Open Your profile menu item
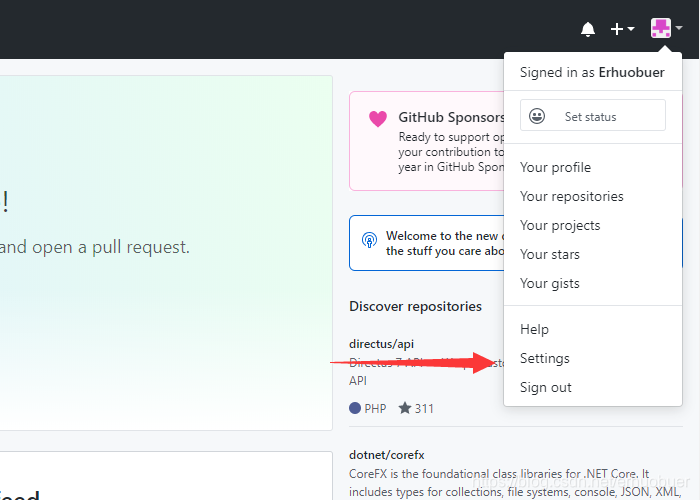This screenshot has height=500, width=700. [x=555, y=167]
